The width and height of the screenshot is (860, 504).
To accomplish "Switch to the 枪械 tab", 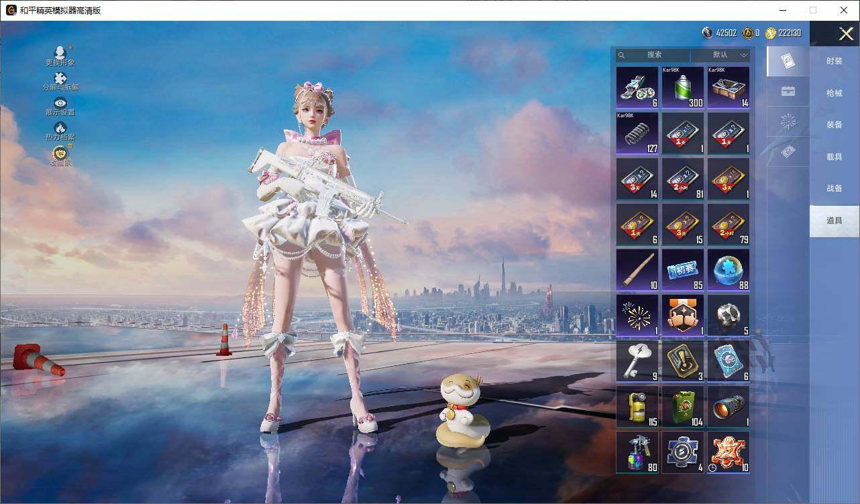I will (835, 93).
